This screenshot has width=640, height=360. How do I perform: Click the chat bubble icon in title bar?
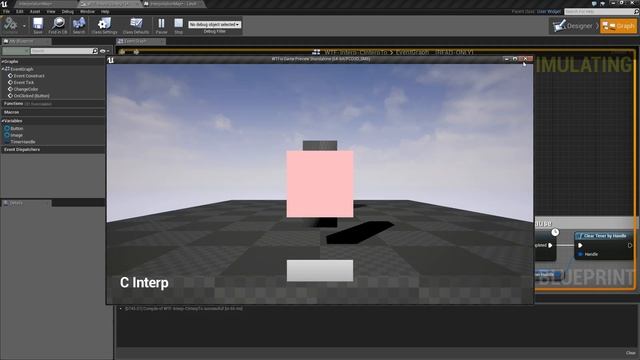594,3
